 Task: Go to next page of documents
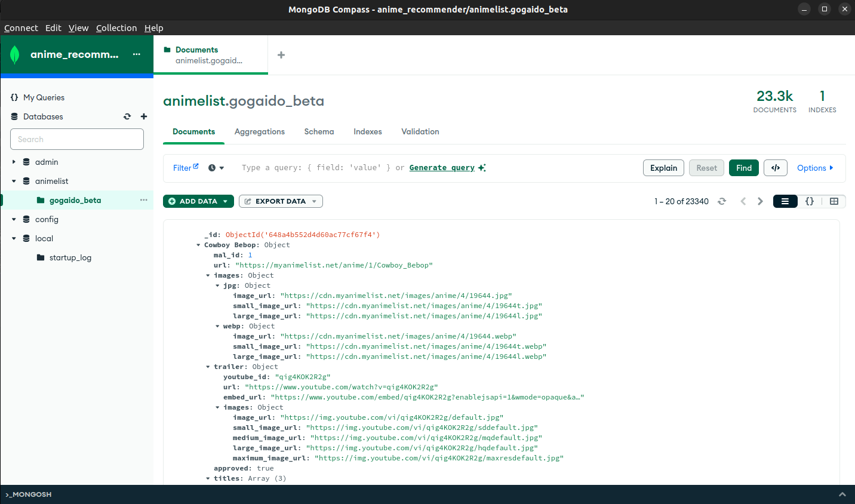[760, 201]
